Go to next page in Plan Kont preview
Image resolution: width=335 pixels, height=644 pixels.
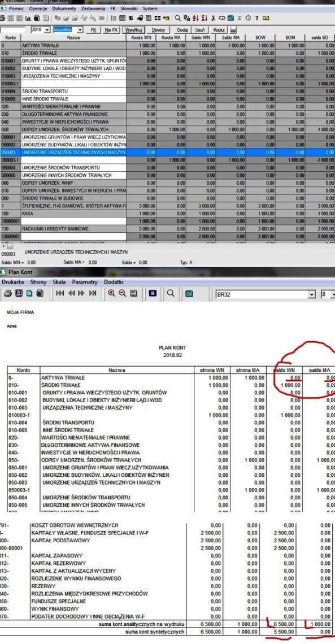tap(81, 293)
